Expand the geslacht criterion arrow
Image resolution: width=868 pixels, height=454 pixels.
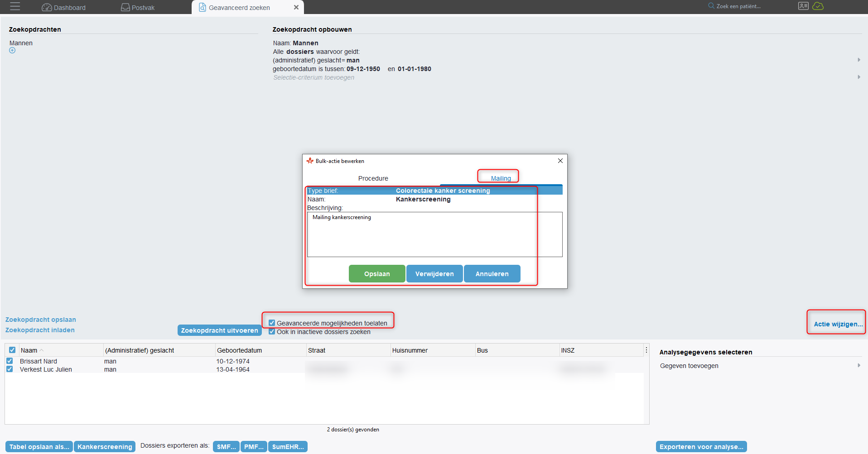[x=858, y=60]
